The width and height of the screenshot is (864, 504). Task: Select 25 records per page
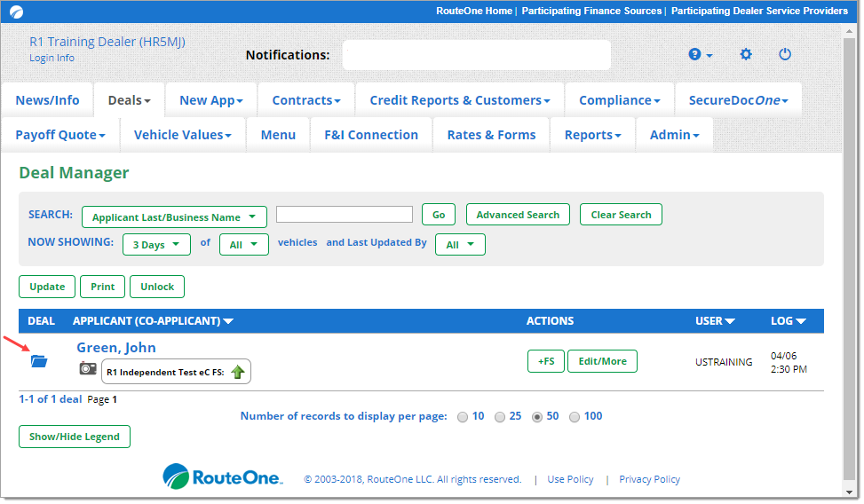500,417
